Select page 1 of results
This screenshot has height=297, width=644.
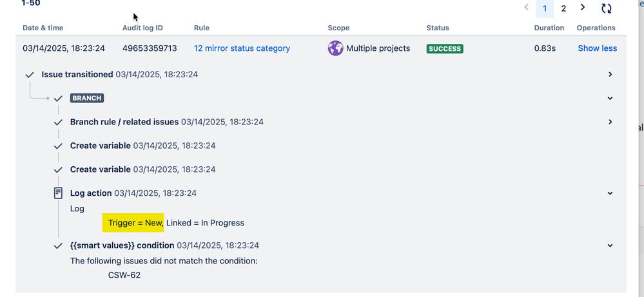545,8
